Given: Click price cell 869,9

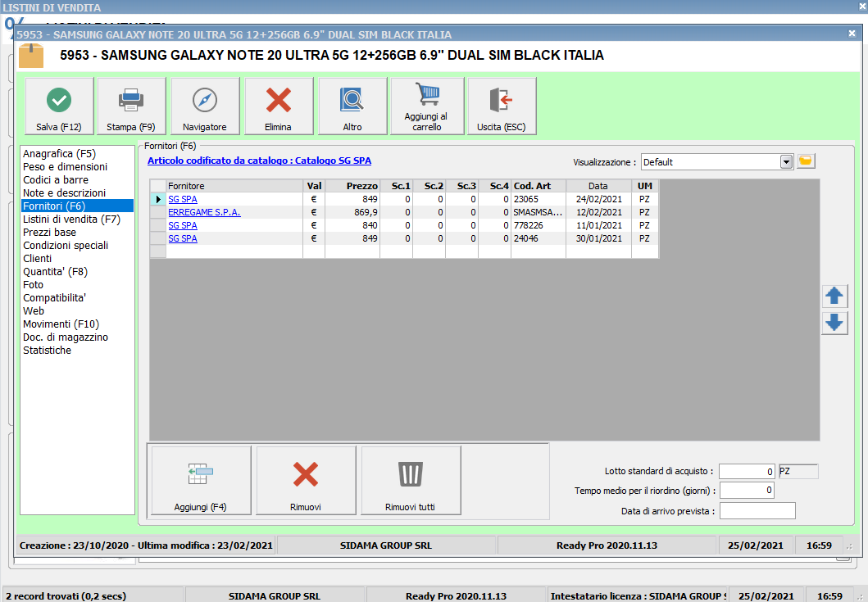Looking at the screenshot, I should [352, 212].
